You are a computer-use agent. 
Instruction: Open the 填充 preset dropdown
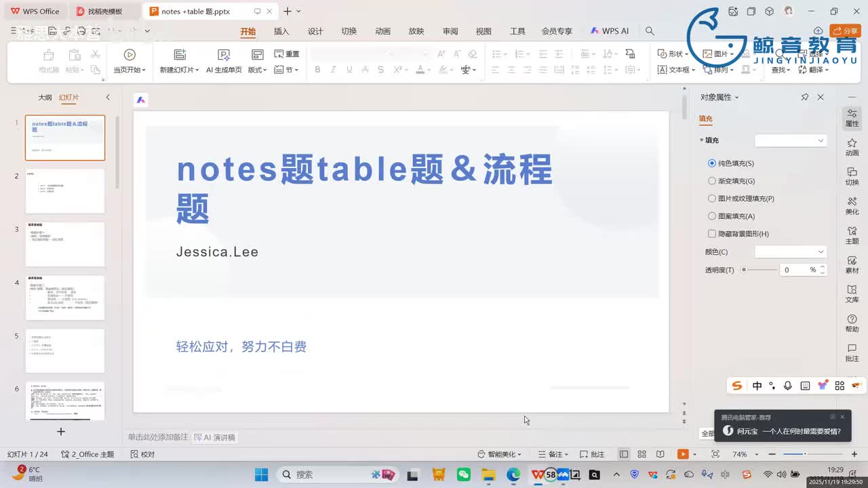pos(791,140)
